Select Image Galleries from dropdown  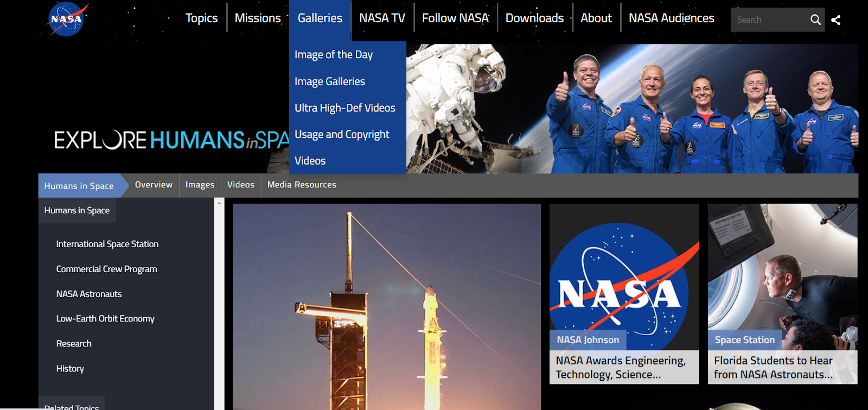click(x=330, y=81)
